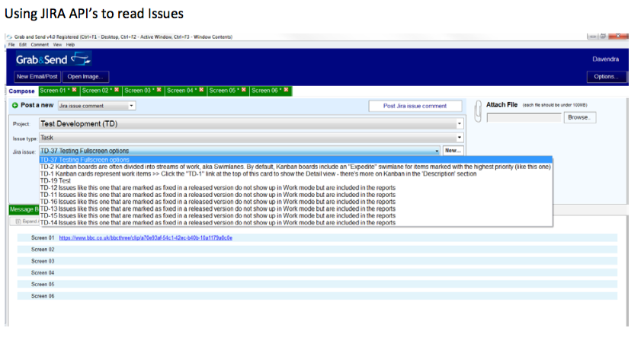The image size is (644, 344).
Task: Open the Options button
Action: point(607,77)
